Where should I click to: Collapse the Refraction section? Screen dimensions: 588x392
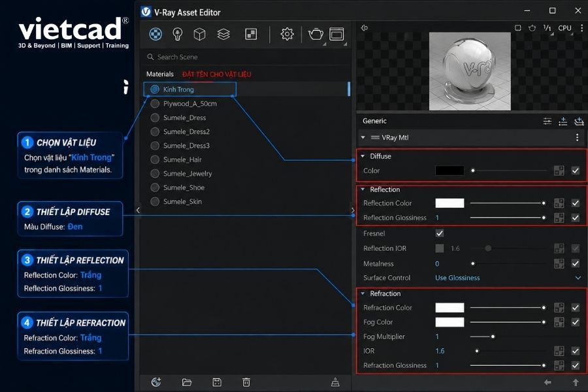click(x=363, y=293)
